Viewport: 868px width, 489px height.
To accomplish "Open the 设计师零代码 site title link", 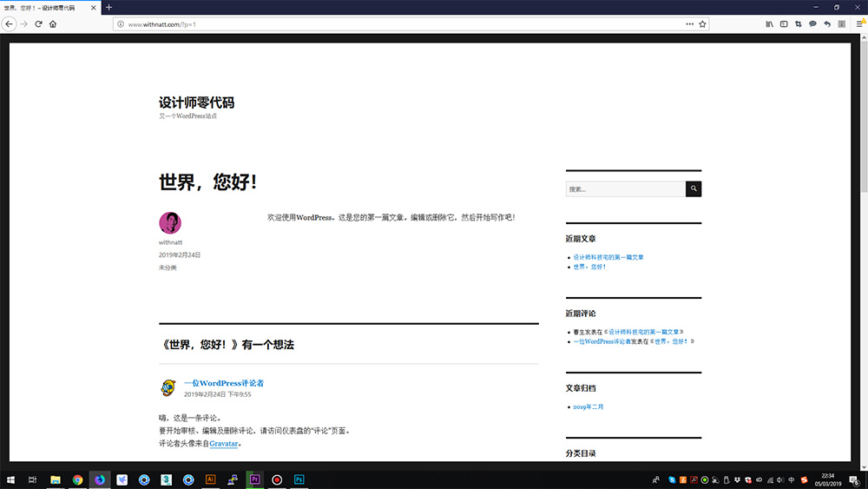I will point(196,102).
